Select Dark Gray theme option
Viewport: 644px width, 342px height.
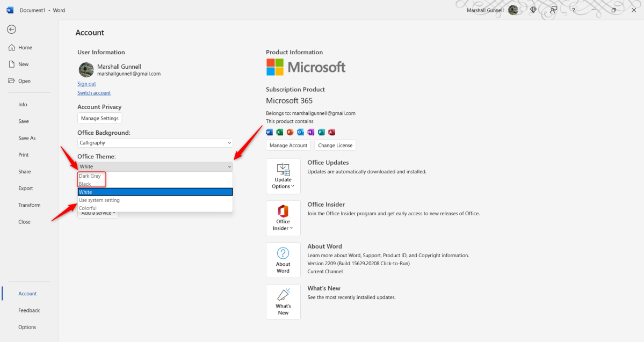155,176
